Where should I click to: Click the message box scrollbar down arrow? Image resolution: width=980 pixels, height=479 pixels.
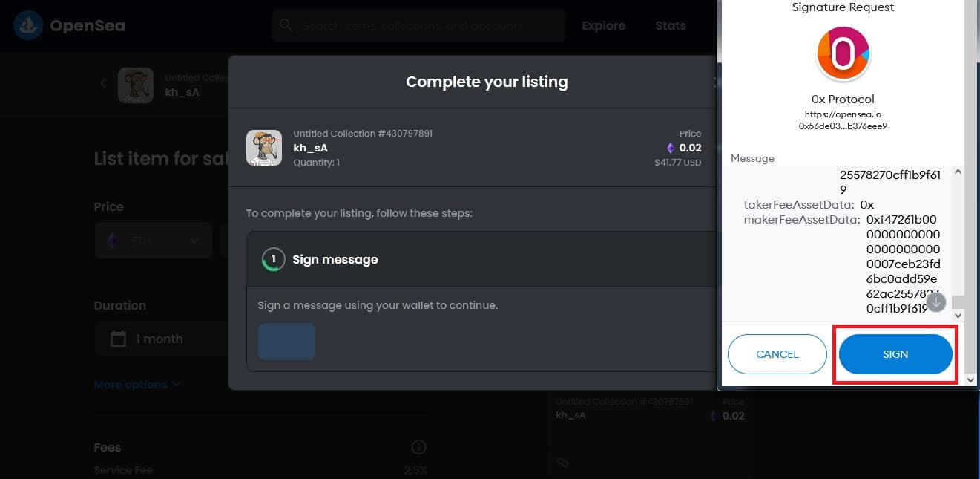click(958, 316)
